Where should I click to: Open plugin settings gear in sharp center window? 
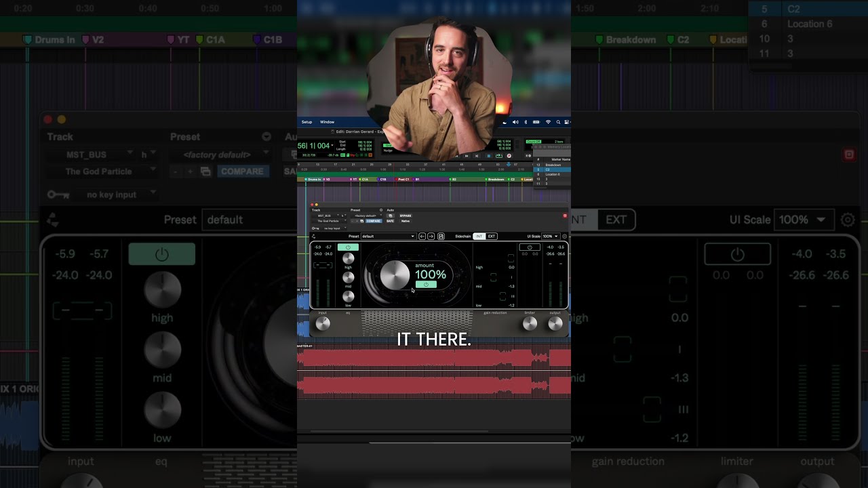(x=565, y=237)
